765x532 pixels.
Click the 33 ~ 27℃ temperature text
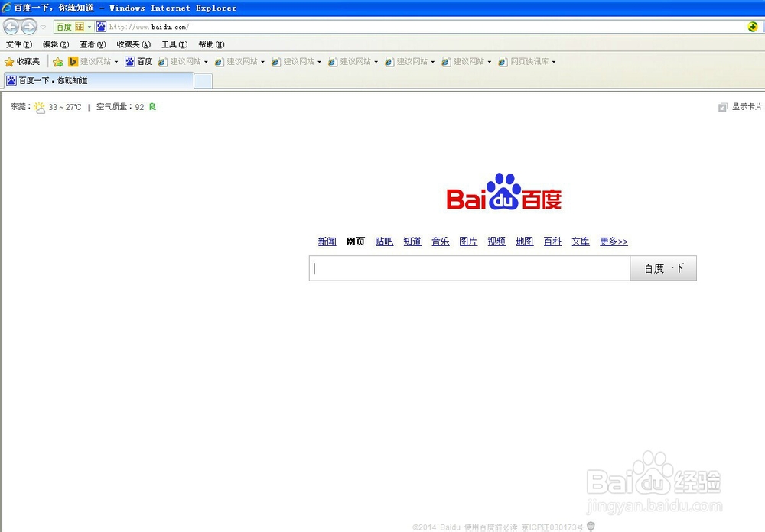pos(65,107)
